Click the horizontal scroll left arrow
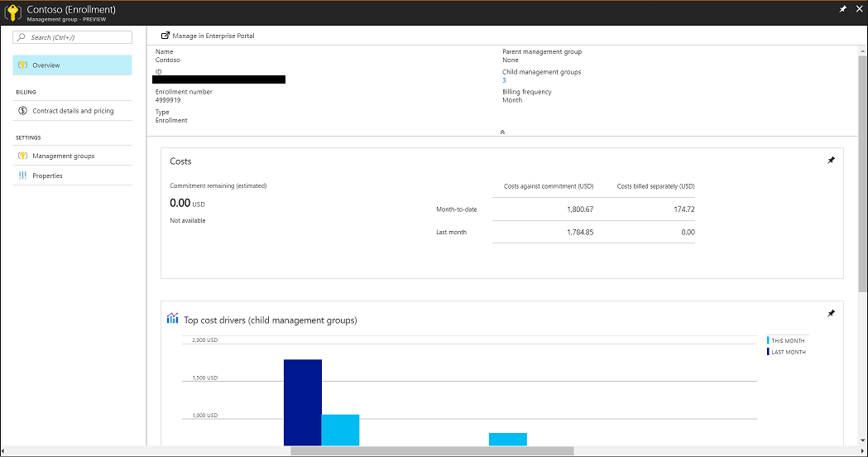Screen dimensions: 868x457 pos(4,451)
